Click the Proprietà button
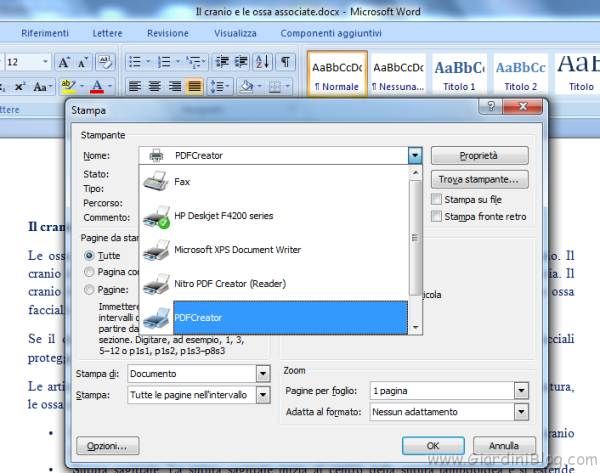The width and height of the screenshot is (600, 473). click(478, 156)
